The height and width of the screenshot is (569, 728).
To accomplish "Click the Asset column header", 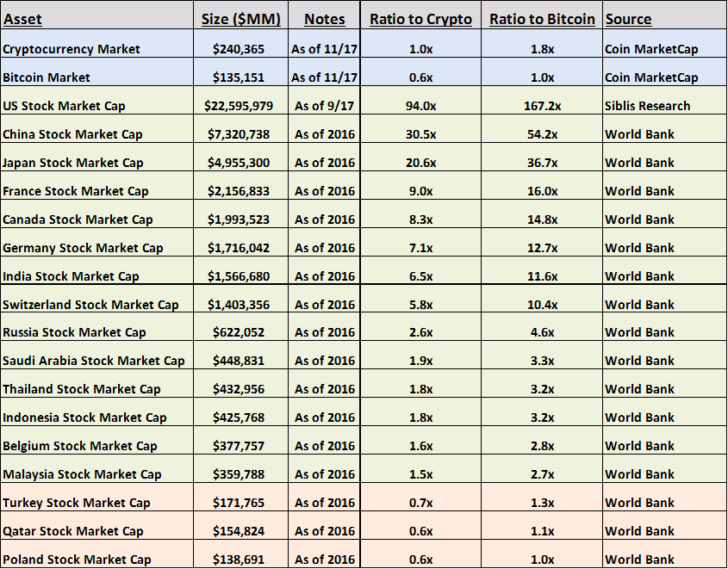I will point(22,19).
